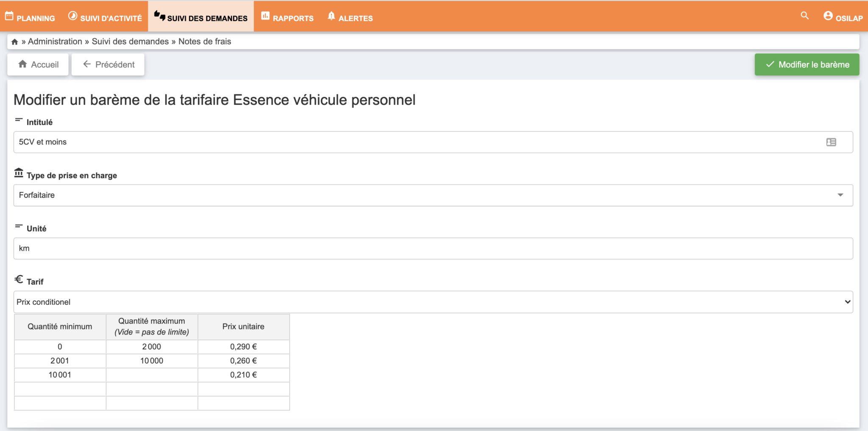The height and width of the screenshot is (431, 868).
Task: Go to Administration in breadcrumb
Action: [x=55, y=41]
